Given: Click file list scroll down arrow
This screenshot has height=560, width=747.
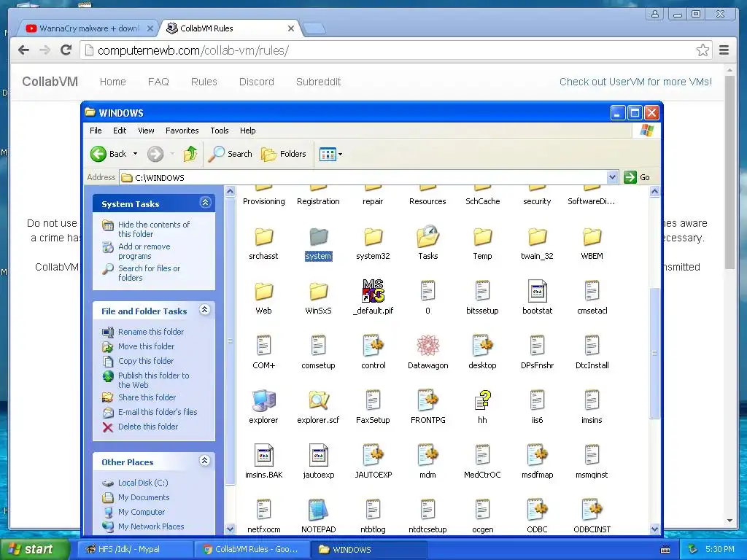Looking at the screenshot, I should pos(654,529).
